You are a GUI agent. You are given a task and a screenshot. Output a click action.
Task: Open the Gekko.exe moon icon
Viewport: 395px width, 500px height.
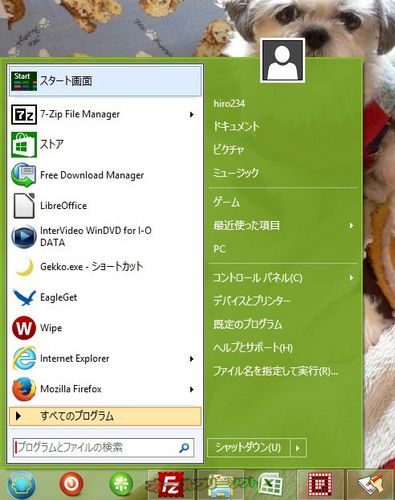(25, 267)
